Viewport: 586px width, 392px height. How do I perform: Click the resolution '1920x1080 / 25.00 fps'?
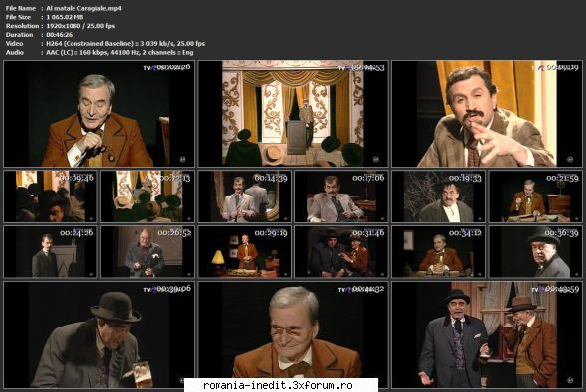point(80,26)
